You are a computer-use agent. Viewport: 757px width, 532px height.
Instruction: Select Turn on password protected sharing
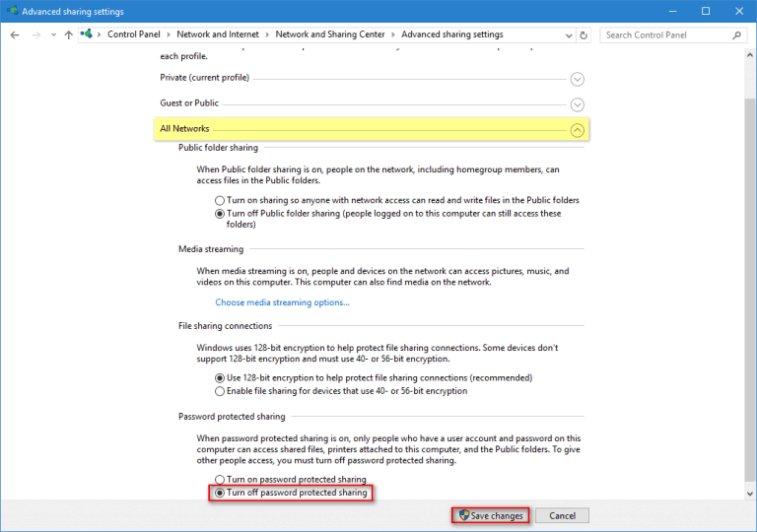[x=220, y=479]
